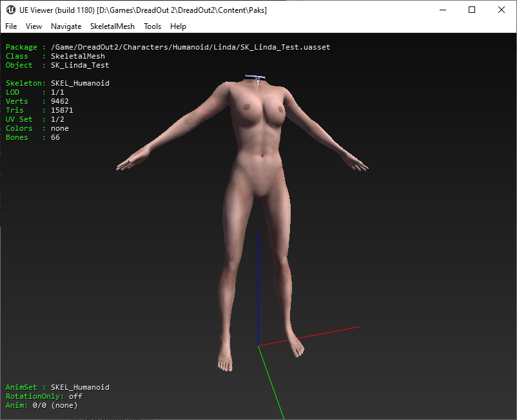Image resolution: width=517 pixels, height=420 pixels.
Task: Click the AnimSet value SKEL_Humanoid
Action: pyautogui.click(x=80, y=387)
